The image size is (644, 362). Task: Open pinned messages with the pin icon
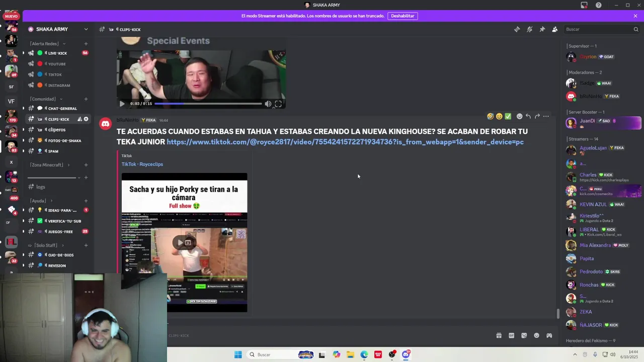(542, 29)
